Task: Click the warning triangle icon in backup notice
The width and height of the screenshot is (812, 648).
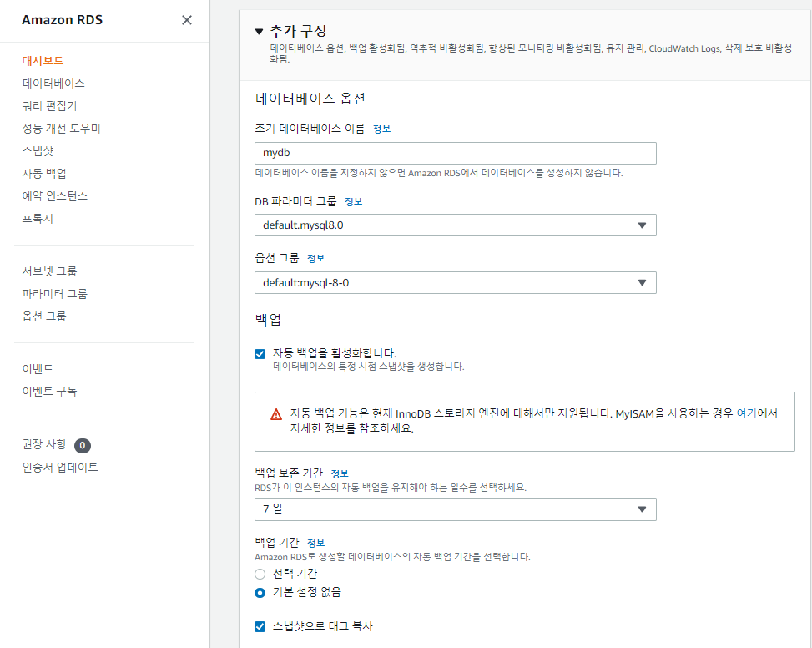Action: (x=276, y=414)
